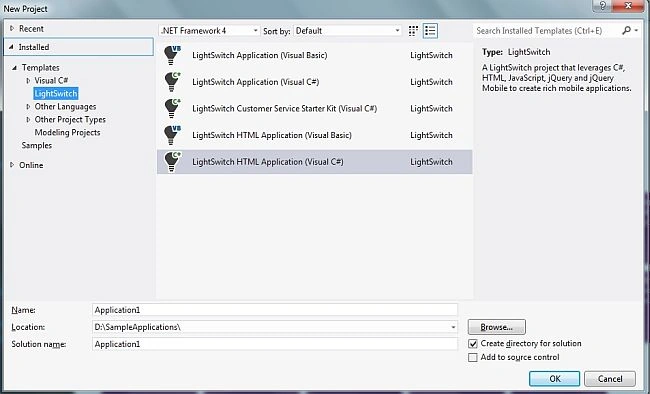
Task: Expand the Recent section
Action: [x=12, y=29]
